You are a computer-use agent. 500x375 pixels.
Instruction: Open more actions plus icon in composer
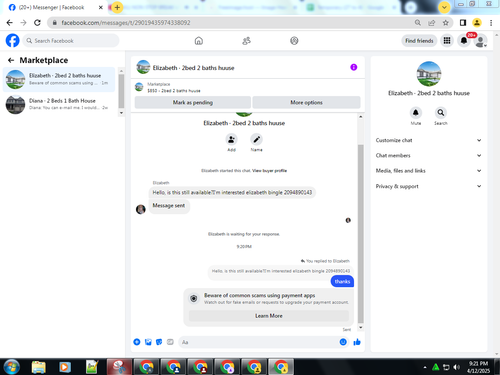click(x=137, y=342)
